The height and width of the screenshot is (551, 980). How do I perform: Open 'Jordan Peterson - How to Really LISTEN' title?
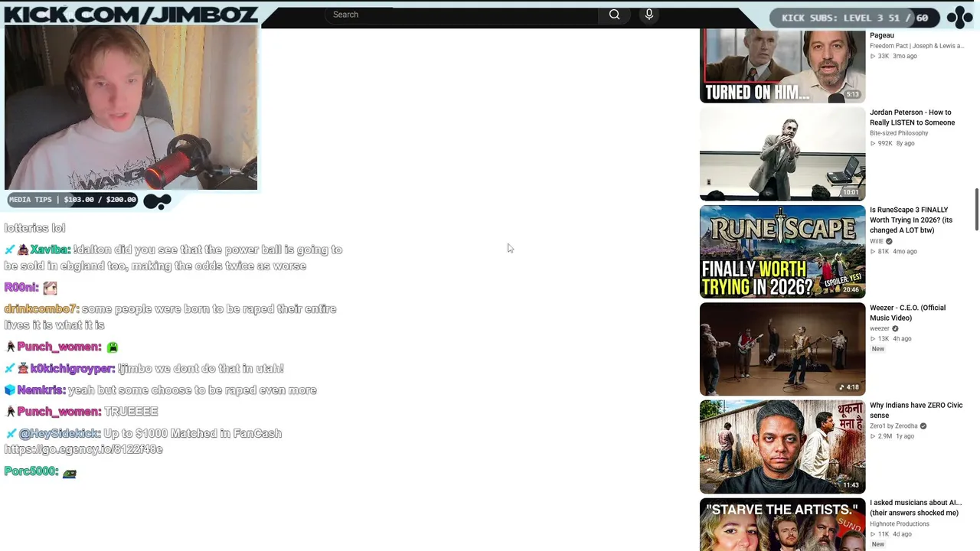tap(913, 117)
